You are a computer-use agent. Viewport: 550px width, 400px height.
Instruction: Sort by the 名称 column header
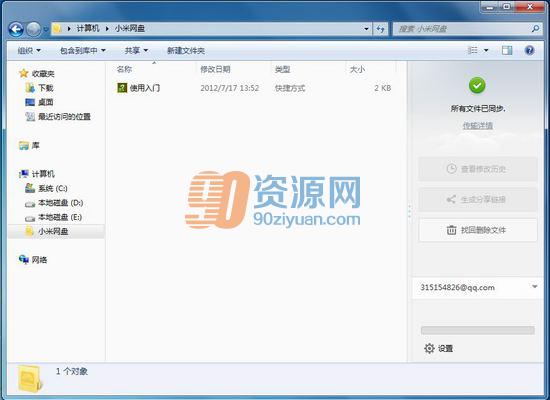pos(124,69)
